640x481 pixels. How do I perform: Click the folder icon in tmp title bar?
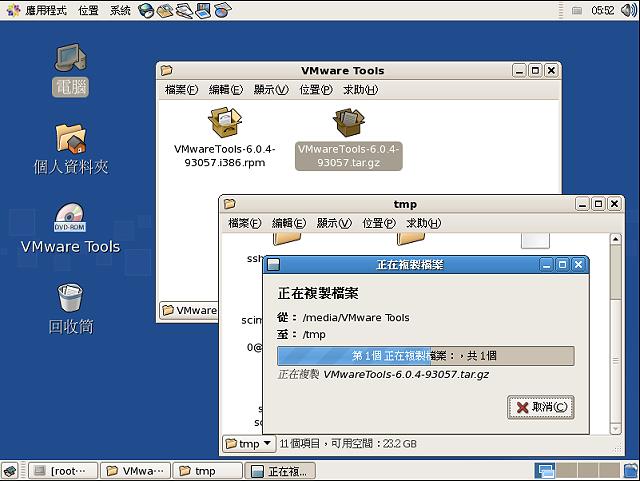click(x=230, y=203)
